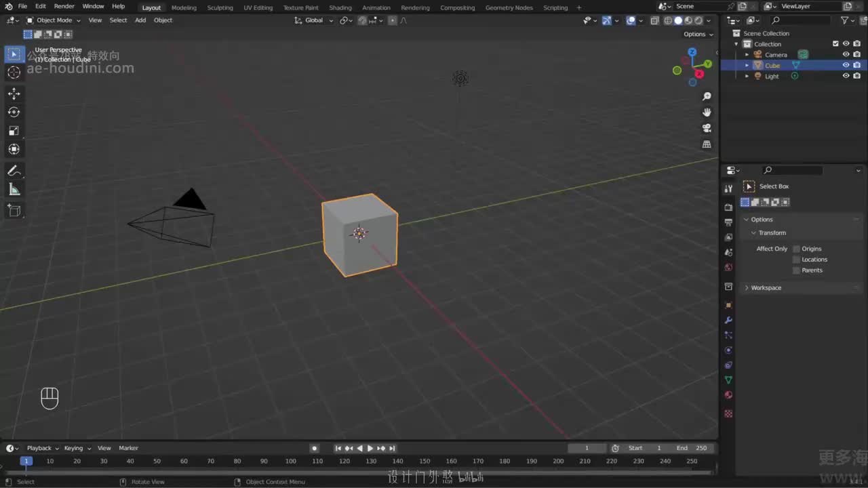Click the End frame 250 field
Screen dimensions: 868x488
pyautogui.click(x=692, y=448)
